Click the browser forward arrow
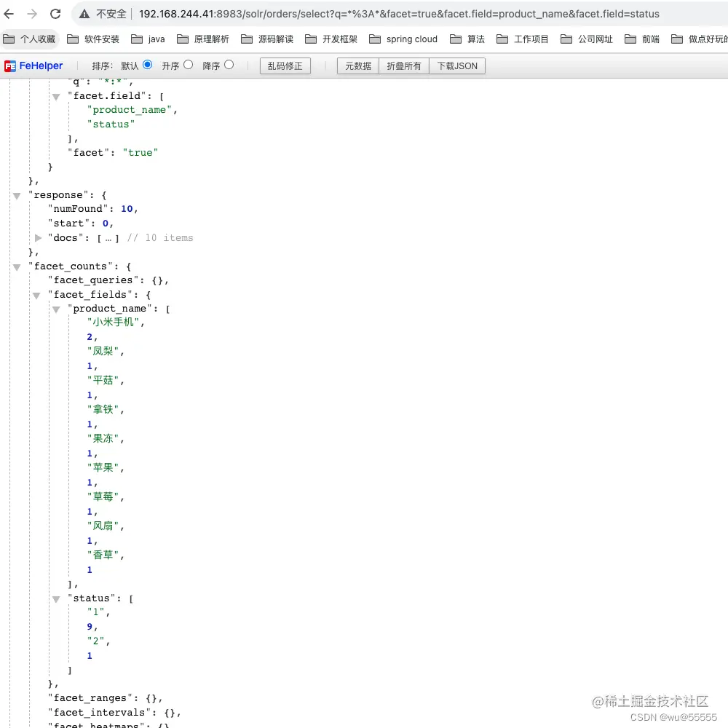The width and height of the screenshot is (728, 728). pyautogui.click(x=32, y=14)
